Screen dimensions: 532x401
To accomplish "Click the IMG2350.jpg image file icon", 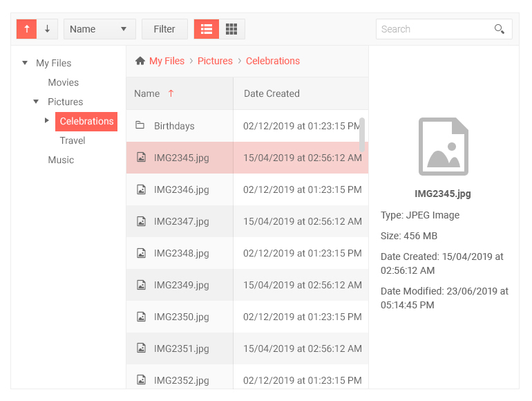I will click(x=141, y=317).
